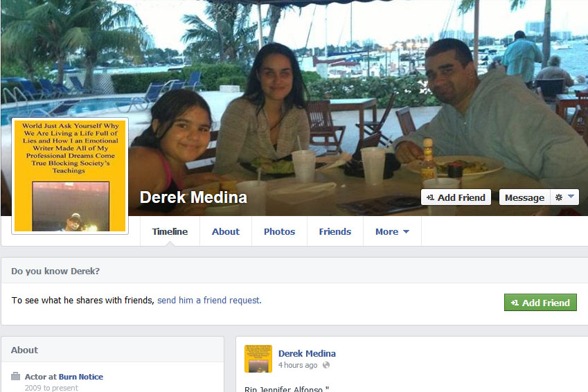Viewport: 588px width, 392px height.
Task: Expand the More dropdown menu
Action: 392,231
